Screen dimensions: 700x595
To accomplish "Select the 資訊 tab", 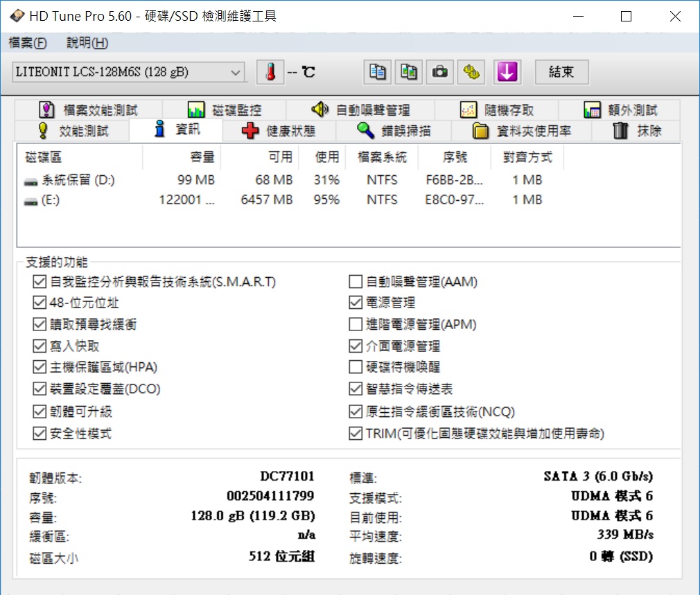I will click(176, 130).
